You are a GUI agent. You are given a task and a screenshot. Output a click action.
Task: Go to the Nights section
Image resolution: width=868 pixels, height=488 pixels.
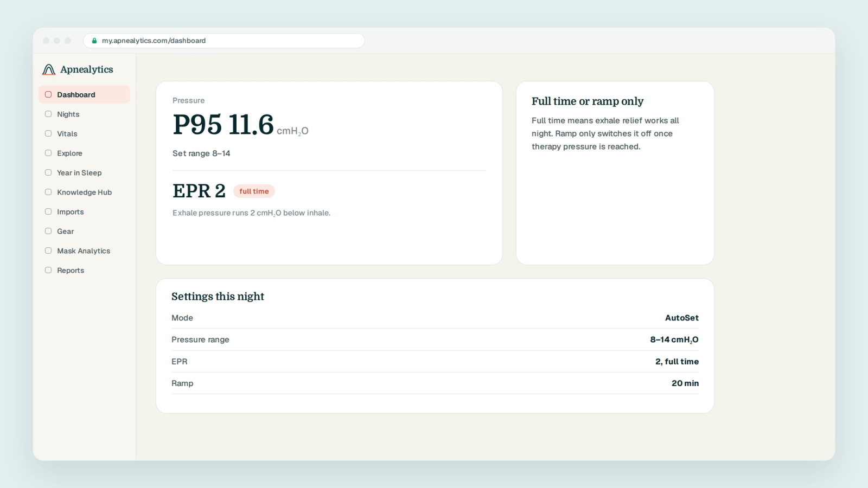click(x=84, y=114)
